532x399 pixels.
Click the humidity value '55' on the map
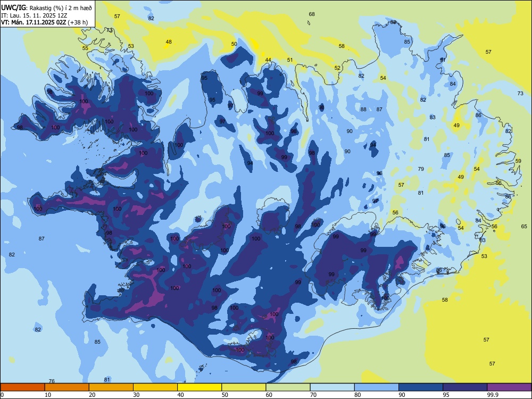tap(85, 48)
